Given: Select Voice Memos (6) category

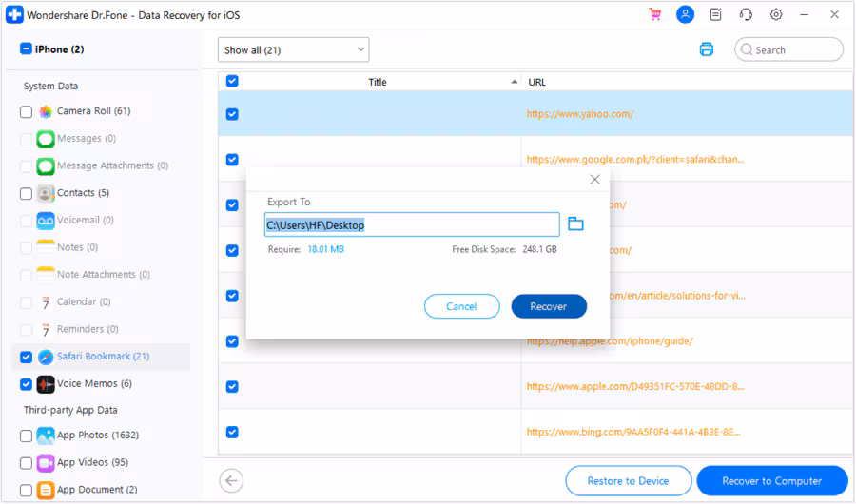Looking at the screenshot, I should [x=94, y=384].
